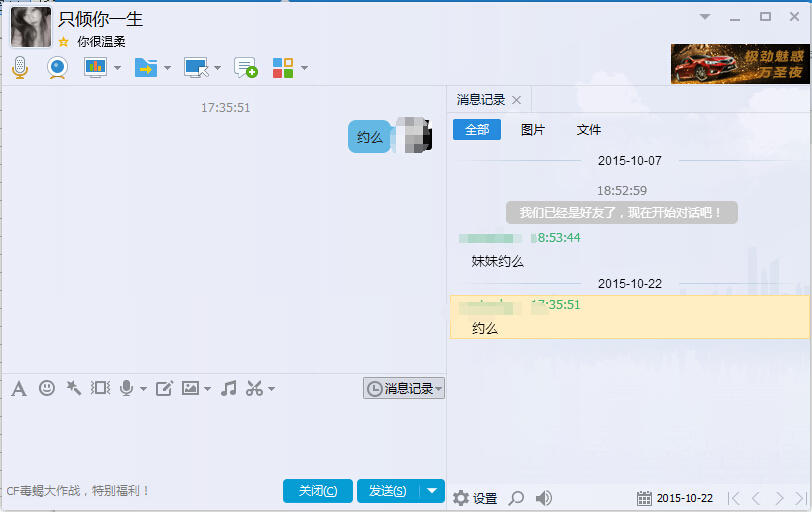Image resolution: width=812 pixels, height=512 pixels.
Task: Expand the remote desktop dropdown arrow
Action: click(218, 68)
